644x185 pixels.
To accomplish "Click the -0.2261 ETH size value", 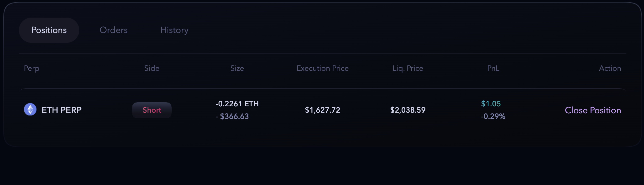I will click(237, 104).
